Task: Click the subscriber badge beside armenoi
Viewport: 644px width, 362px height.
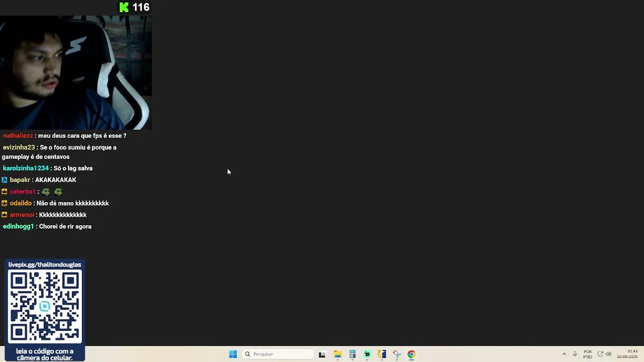Action: (x=5, y=215)
